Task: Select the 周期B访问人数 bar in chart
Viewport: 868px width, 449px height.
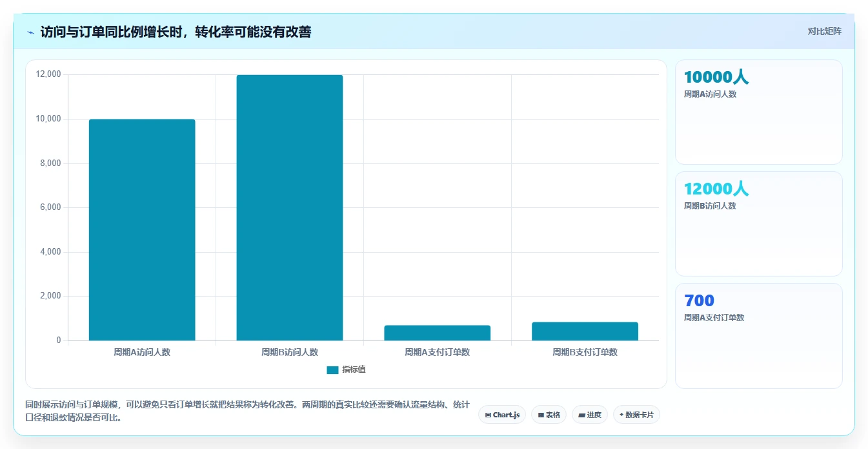Action: tap(290, 208)
